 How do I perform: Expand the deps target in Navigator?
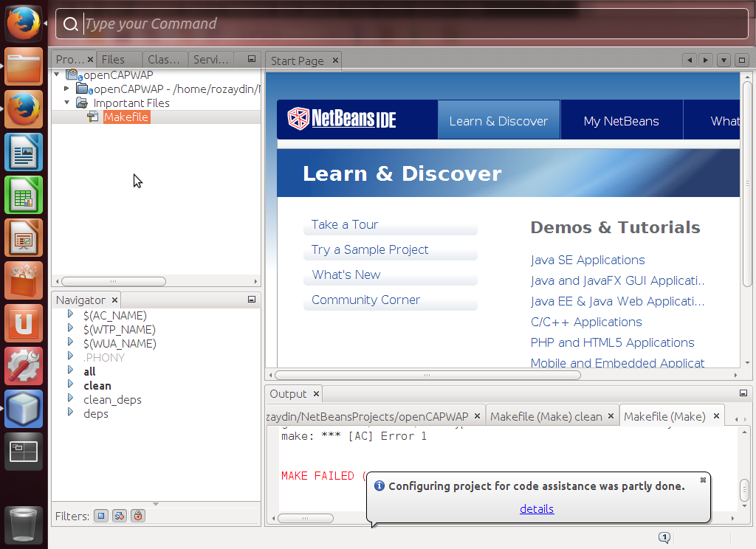(70, 412)
